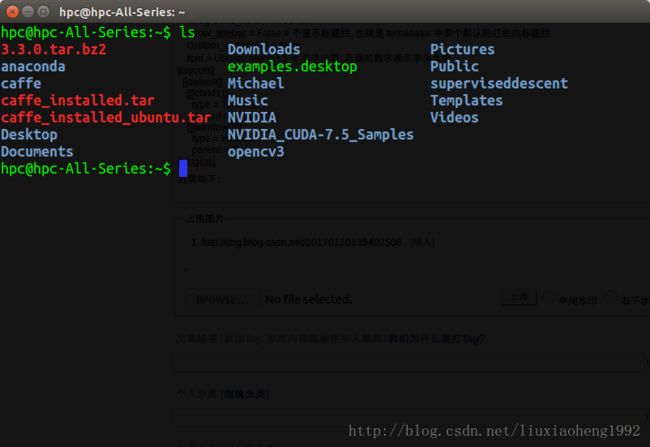
Task: Click the NVIDIA_CUDA-7.5_Samples directory name
Action: [x=320, y=135]
